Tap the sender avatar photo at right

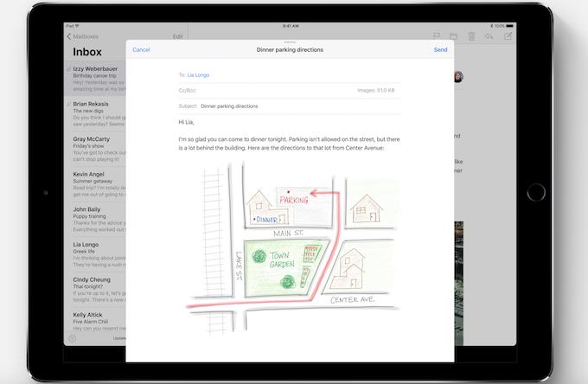pyautogui.click(x=457, y=76)
